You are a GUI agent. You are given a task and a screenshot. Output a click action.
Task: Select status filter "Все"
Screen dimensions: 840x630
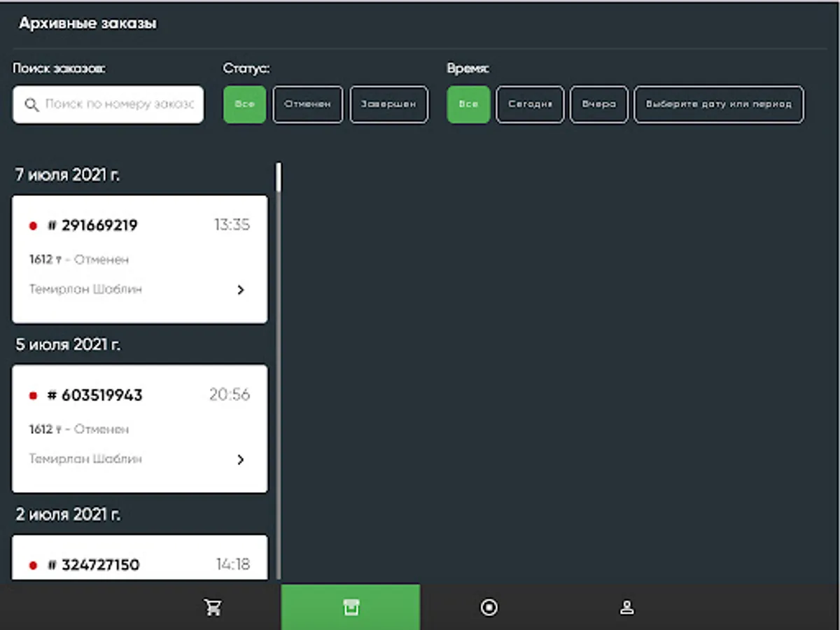click(244, 104)
